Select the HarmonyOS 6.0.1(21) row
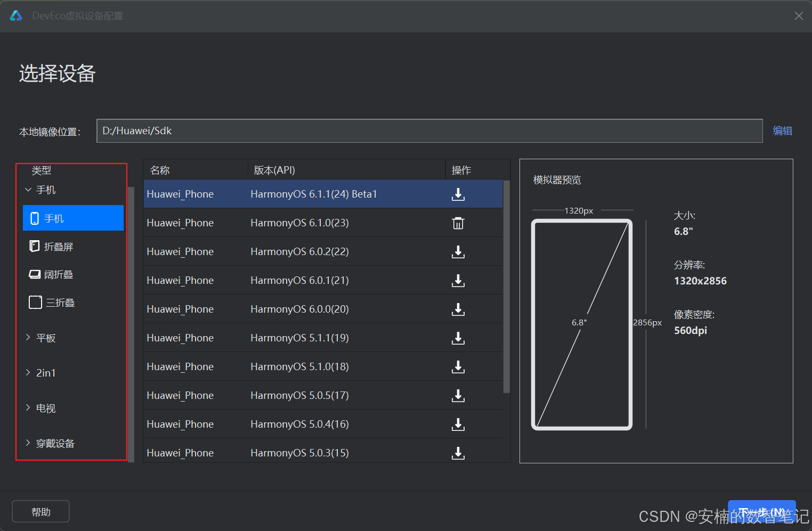Viewport: 812px width, 531px height. (323, 280)
